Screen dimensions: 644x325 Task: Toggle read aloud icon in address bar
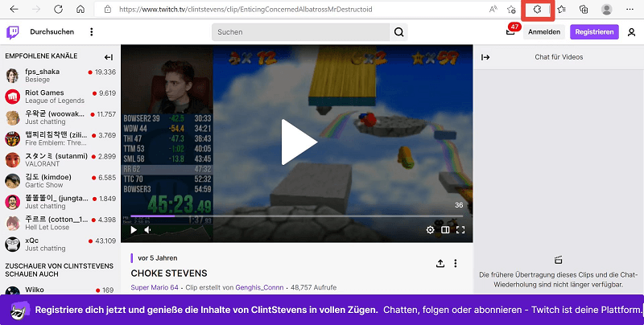point(493,9)
